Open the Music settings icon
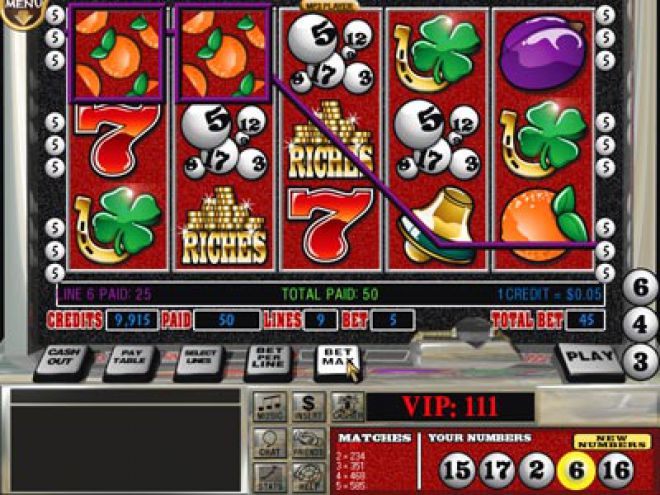The height and width of the screenshot is (495, 660). 269,407
